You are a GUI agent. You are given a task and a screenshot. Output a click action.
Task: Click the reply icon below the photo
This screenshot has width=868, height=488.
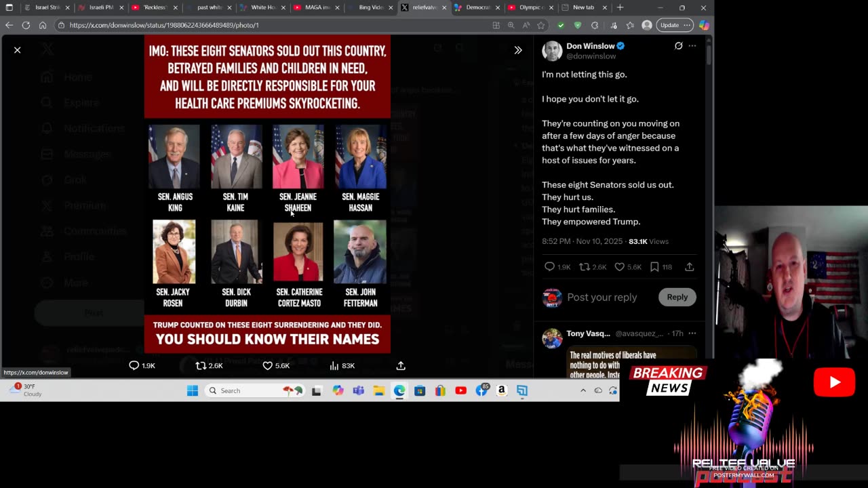pos(134,365)
